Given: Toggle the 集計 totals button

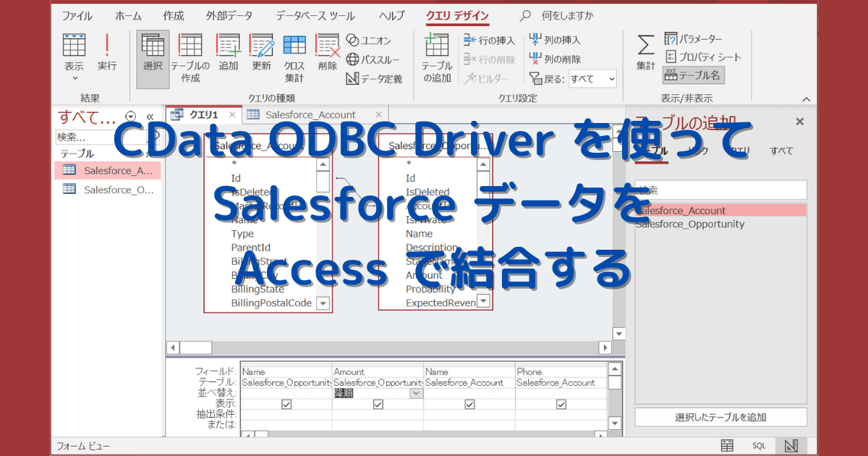Looking at the screenshot, I should point(645,53).
